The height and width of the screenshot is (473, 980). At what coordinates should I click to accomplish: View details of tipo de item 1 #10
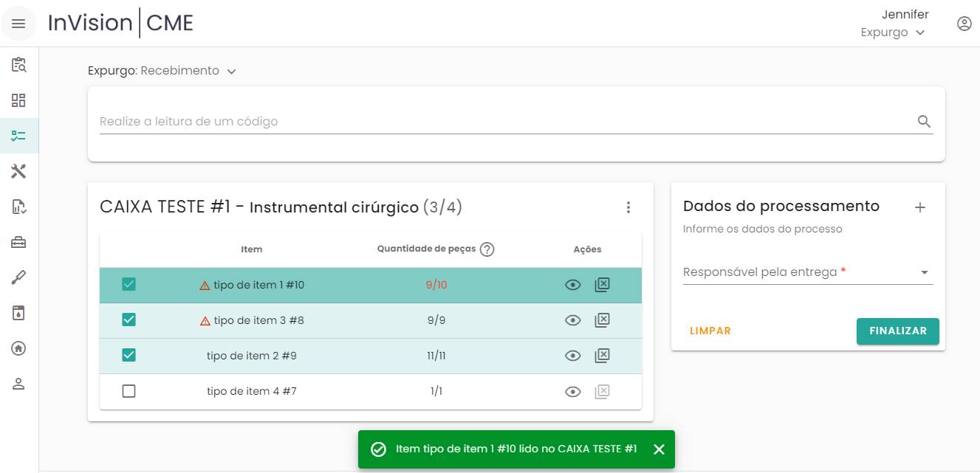tap(572, 285)
